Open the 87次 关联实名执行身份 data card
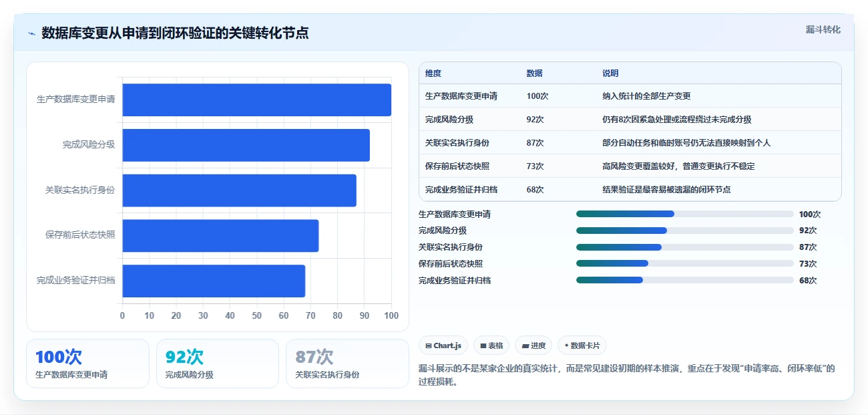The image size is (868, 415). tap(347, 364)
